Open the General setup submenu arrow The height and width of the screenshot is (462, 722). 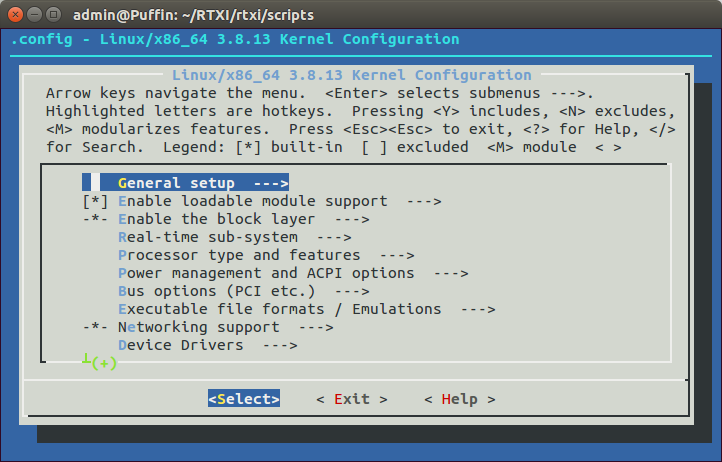coord(270,183)
